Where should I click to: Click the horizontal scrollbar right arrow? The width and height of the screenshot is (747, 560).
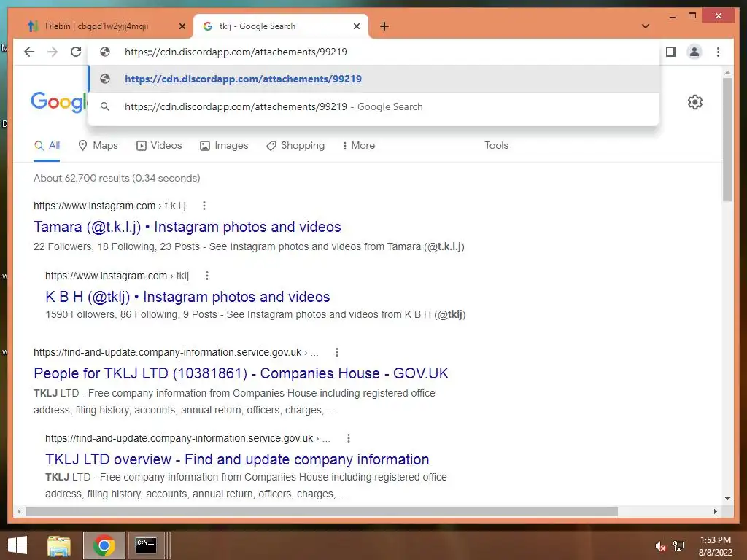[715, 511]
